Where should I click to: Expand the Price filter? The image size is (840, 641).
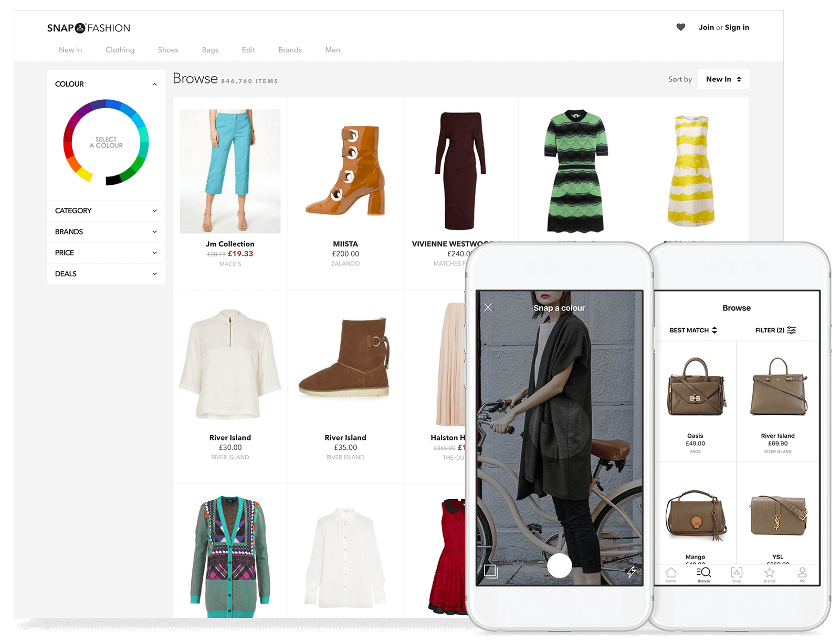coord(106,253)
